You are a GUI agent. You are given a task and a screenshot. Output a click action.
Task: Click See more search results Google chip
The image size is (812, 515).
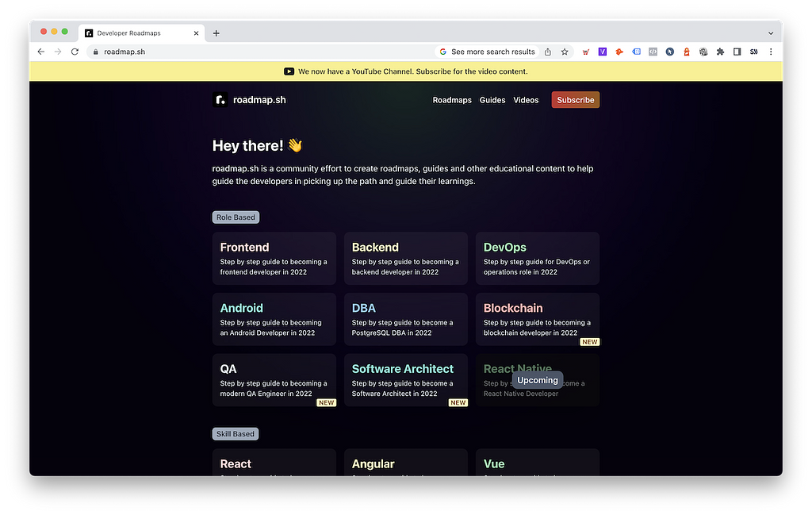(x=488, y=52)
